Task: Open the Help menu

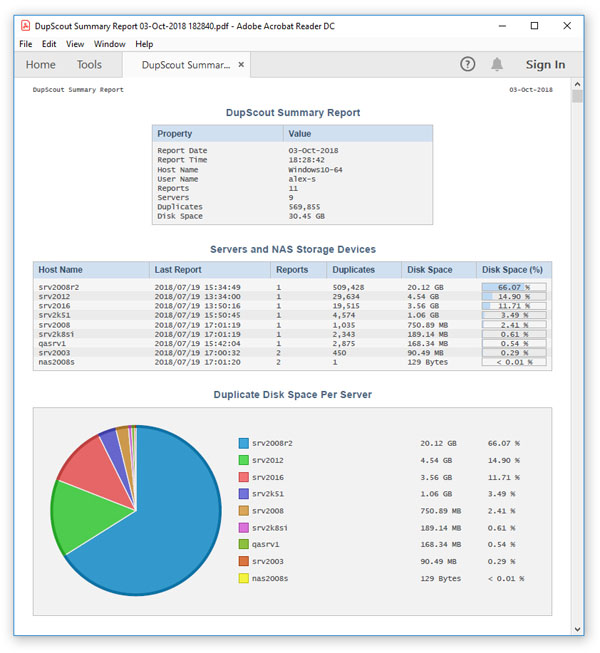Action: [144, 44]
